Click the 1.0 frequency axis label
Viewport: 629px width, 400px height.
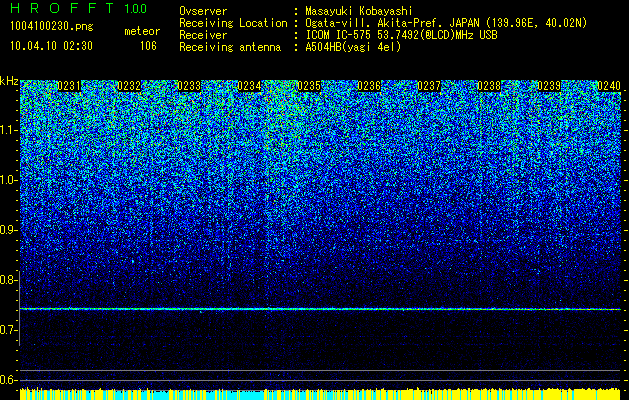(x=8, y=180)
